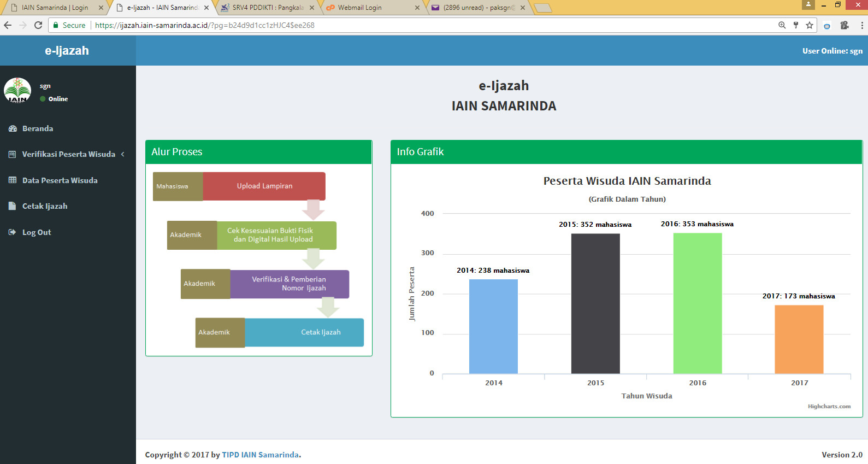
Task: Close the unread mail tab
Action: pos(523,8)
